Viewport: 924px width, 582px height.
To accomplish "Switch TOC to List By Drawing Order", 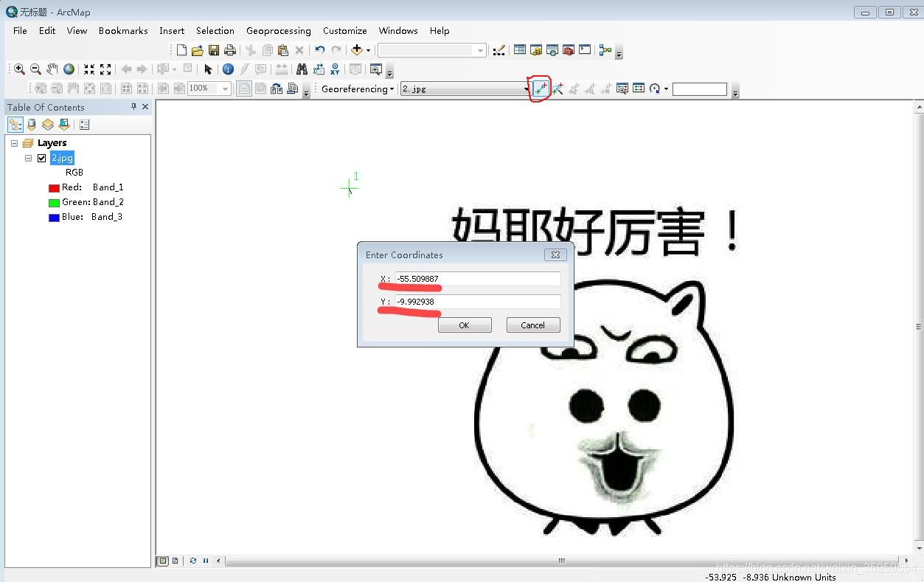I will (x=15, y=125).
